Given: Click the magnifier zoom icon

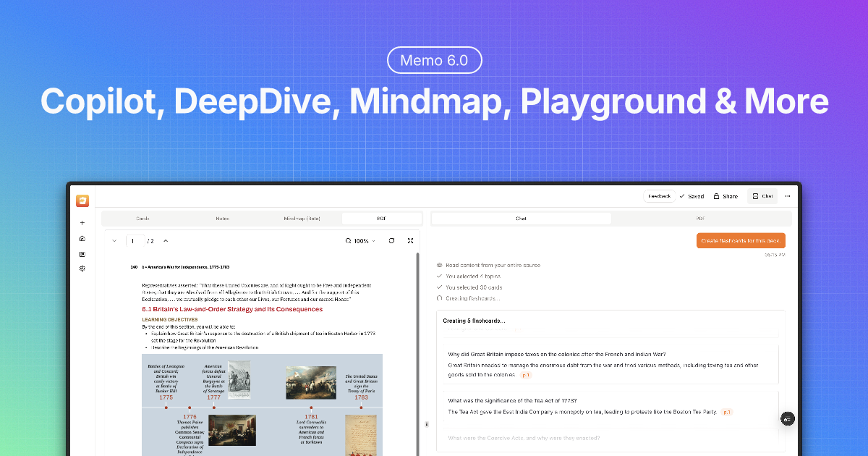Looking at the screenshot, I should (349, 241).
